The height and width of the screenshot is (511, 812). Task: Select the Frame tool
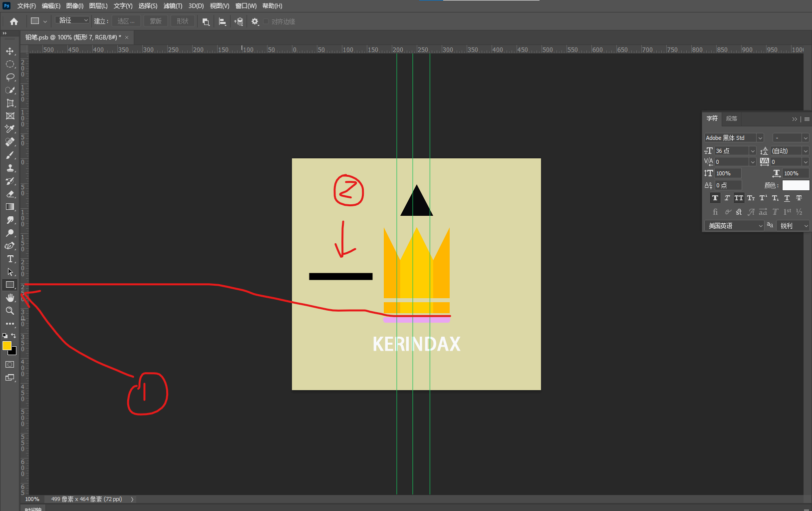10,116
